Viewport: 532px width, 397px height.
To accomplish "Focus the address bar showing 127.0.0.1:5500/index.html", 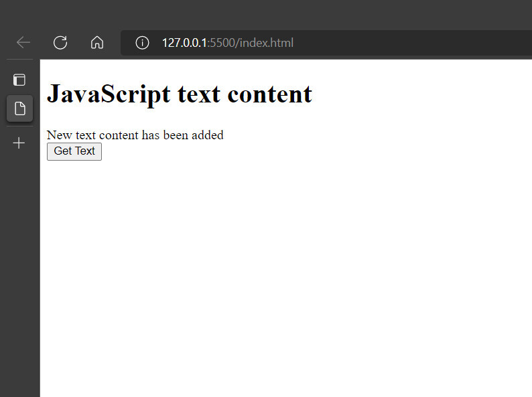I will point(326,43).
